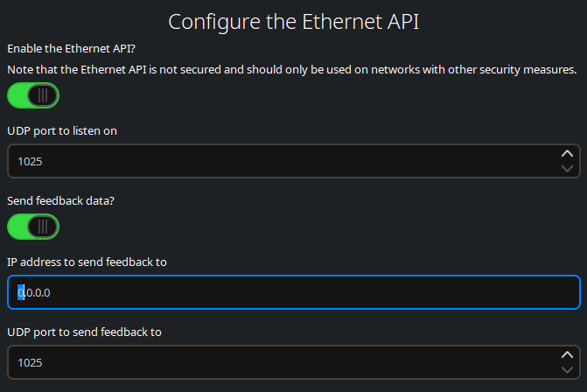
Task: Focus the UDP port to send feedback field
Action: point(280,362)
